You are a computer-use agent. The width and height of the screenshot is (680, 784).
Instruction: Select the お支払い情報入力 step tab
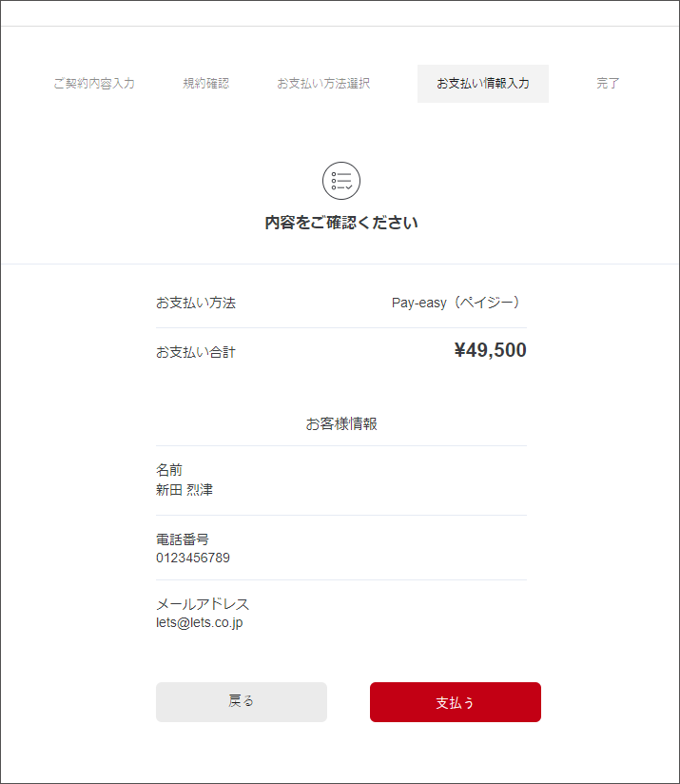tap(483, 84)
